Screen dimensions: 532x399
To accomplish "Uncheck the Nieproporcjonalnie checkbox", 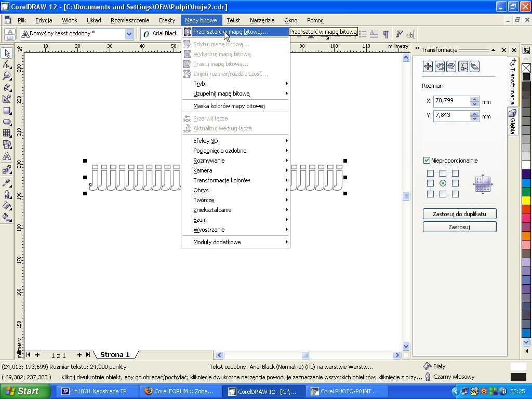I will tap(427, 161).
